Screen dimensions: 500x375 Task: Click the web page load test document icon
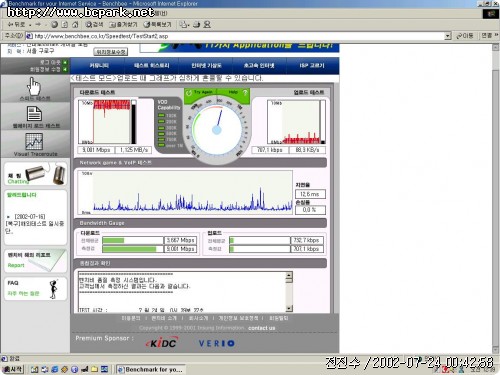(x=34, y=114)
